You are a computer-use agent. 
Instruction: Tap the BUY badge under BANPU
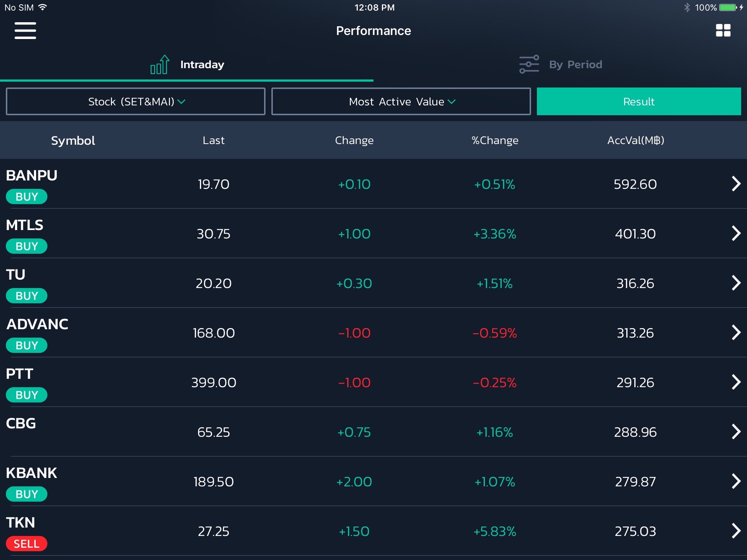[27, 197]
